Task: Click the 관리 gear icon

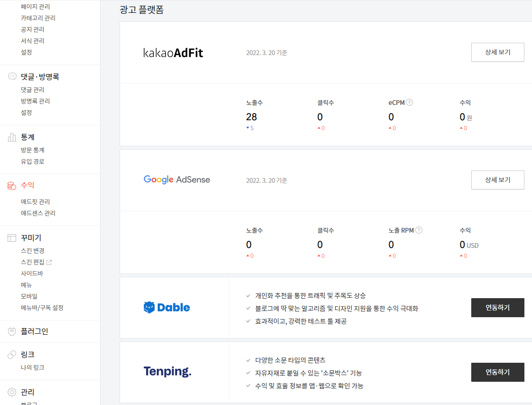Action: click(12, 392)
